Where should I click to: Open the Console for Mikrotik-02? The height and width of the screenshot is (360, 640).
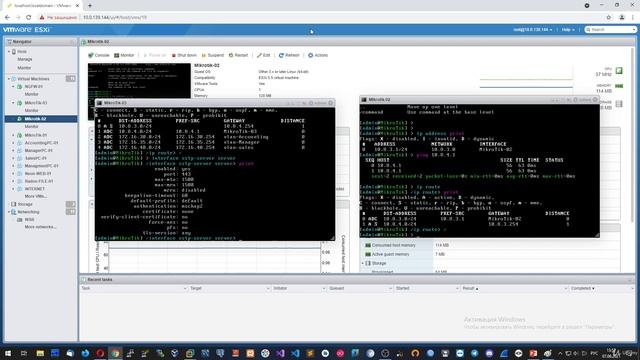point(99,55)
